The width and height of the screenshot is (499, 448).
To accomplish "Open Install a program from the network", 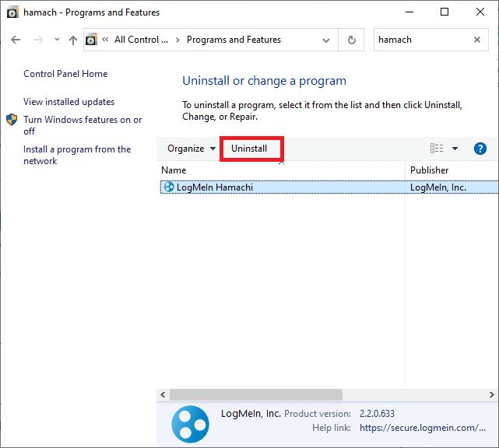I will tap(77, 155).
